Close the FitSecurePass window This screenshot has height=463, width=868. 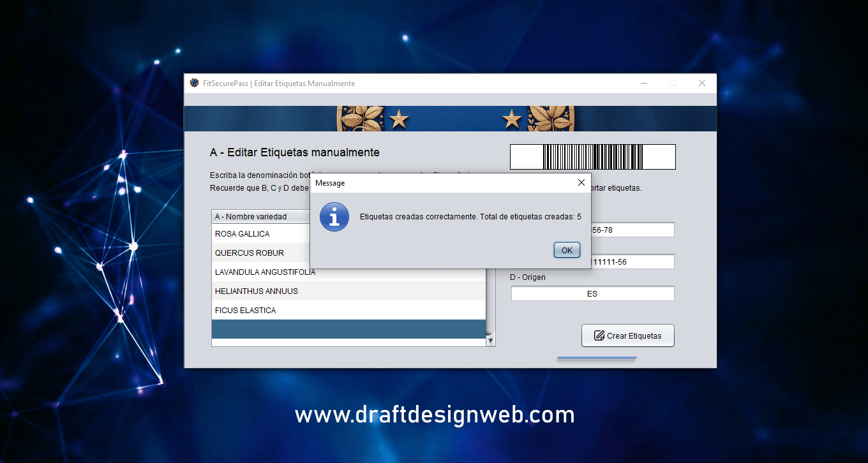pyautogui.click(x=702, y=84)
